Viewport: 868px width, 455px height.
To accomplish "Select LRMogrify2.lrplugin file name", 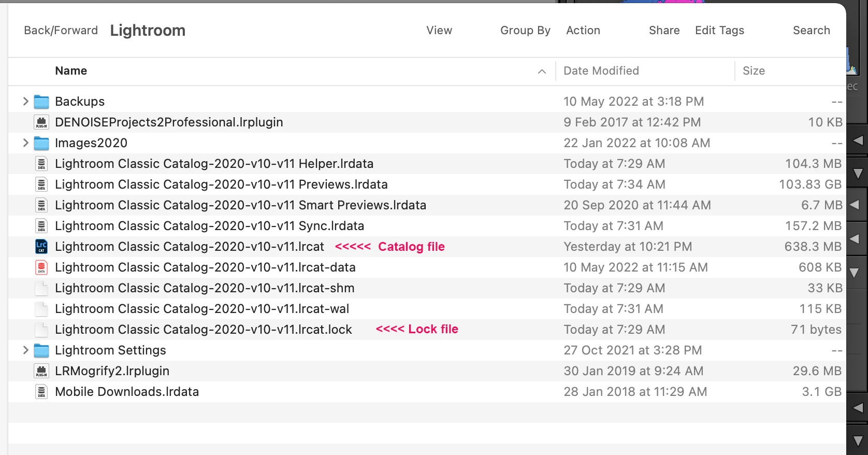I will 112,371.
